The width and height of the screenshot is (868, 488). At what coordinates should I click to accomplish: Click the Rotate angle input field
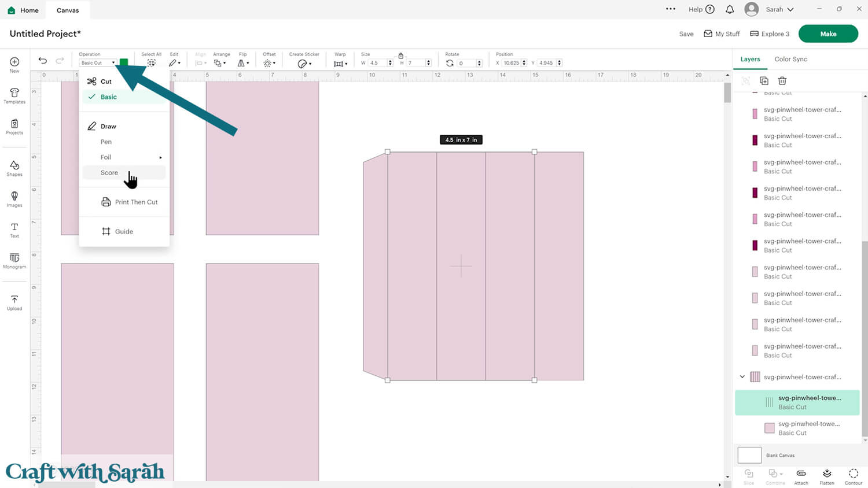[465, 63]
